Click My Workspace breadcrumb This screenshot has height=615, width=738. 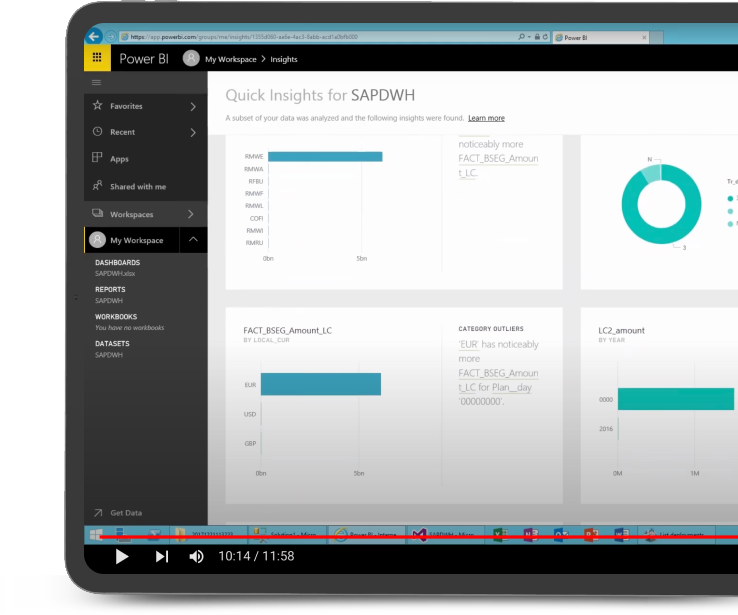pyautogui.click(x=231, y=59)
